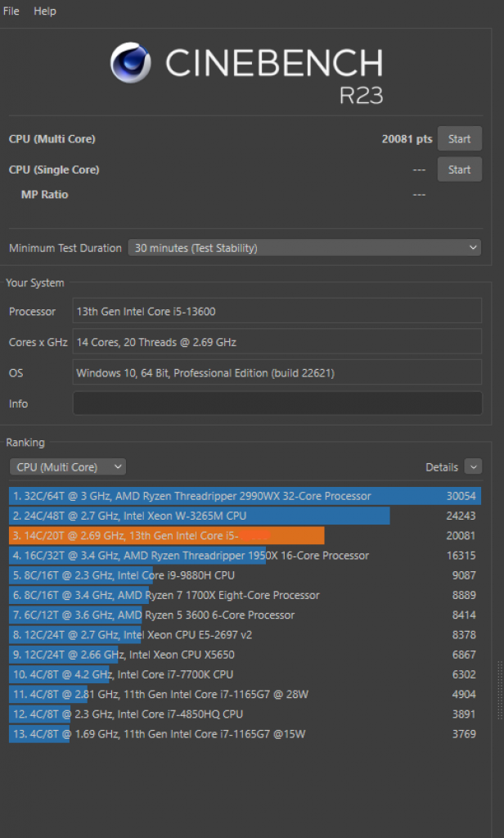Screen dimensions: 504x838
Task: Click the OS information field
Action: click(x=277, y=372)
